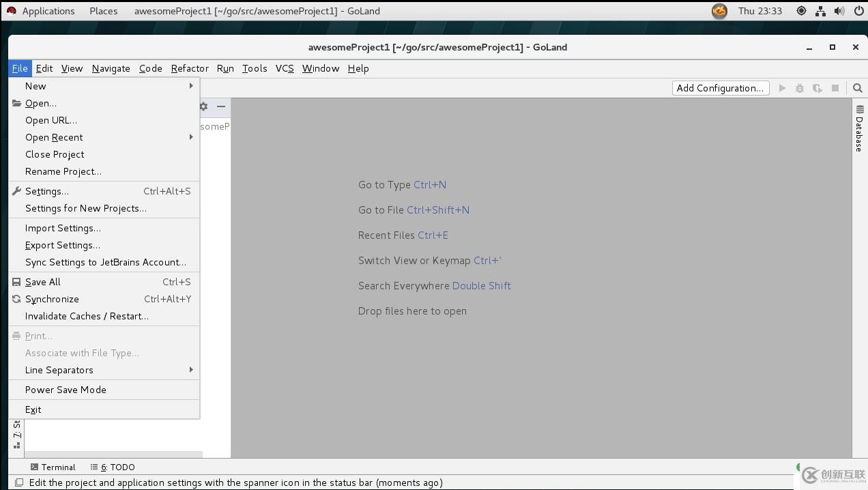Click the Open folder icon in File menu
The image size is (868, 490).
pyautogui.click(x=17, y=103)
